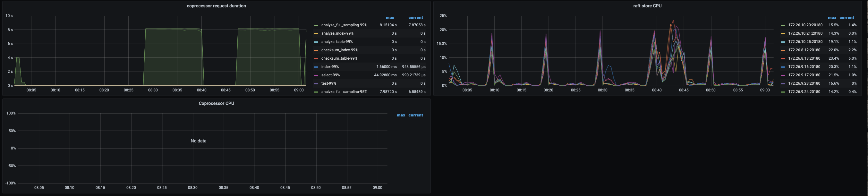Open the raft store CPU panel title menu
This screenshot has height=196, width=868.
[x=647, y=6]
